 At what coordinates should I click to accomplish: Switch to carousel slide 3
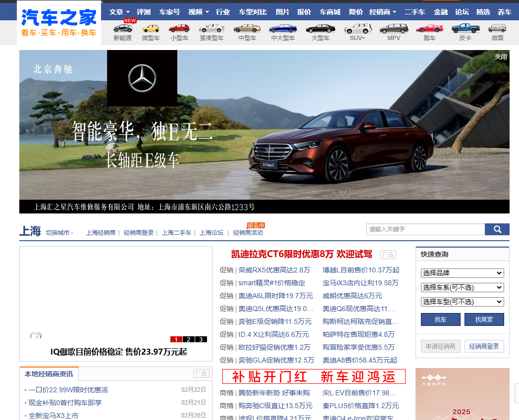tap(201, 339)
